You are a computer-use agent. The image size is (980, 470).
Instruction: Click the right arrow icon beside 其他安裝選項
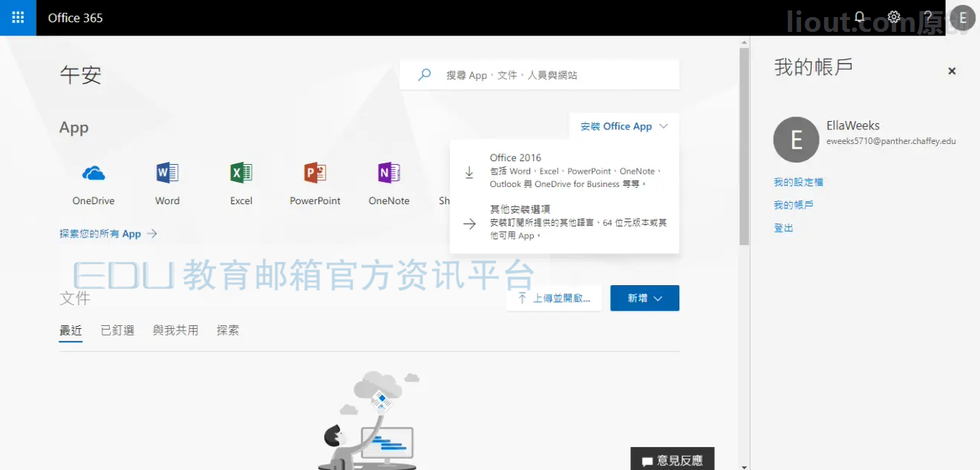point(469,223)
